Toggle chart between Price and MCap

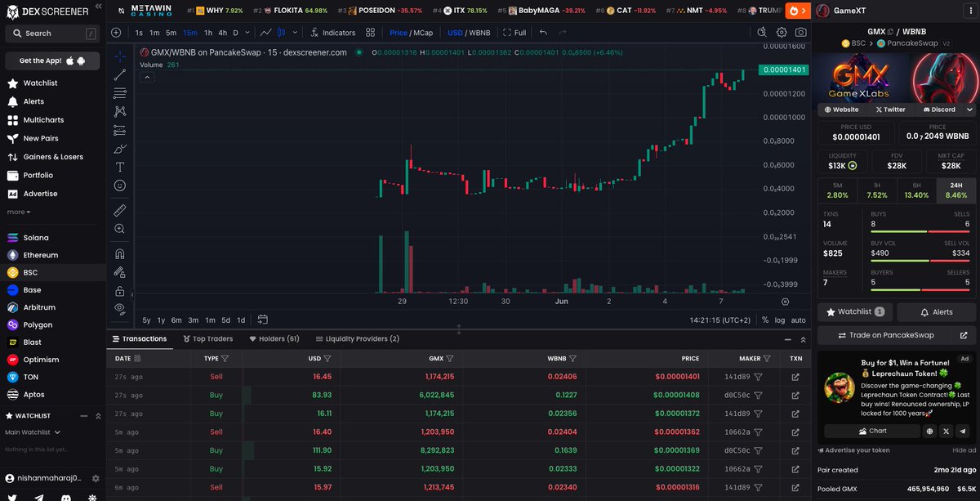pyautogui.click(x=411, y=33)
